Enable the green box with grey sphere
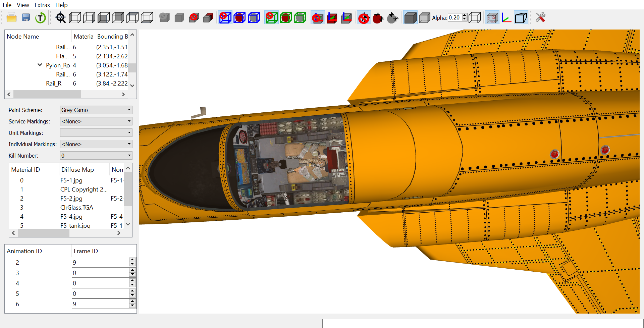 tap(300, 17)
